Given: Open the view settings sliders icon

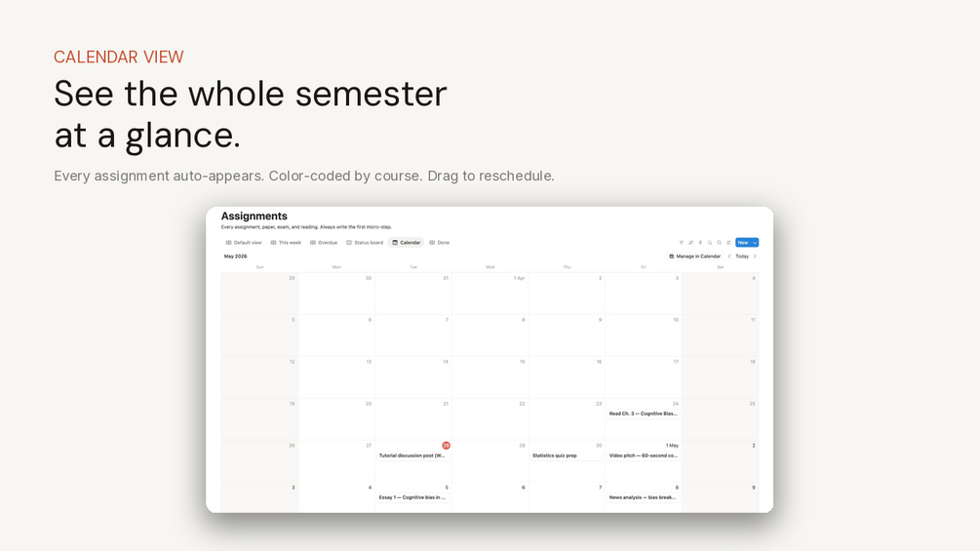Looking at the screenshot, I should point(728,243).
